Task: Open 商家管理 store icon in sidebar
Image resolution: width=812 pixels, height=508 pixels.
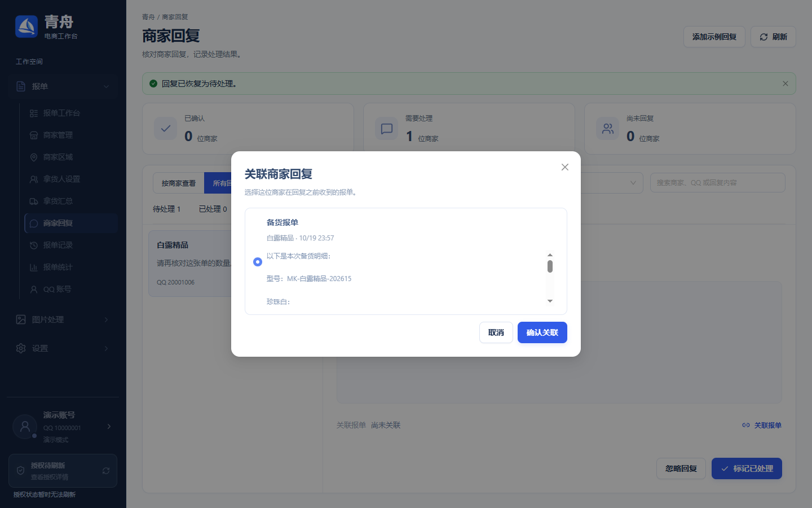Action: point(34,135)
